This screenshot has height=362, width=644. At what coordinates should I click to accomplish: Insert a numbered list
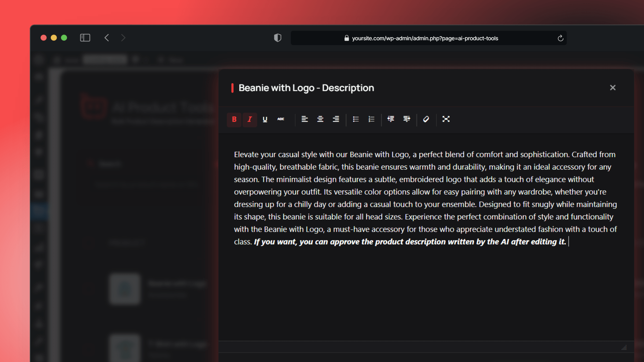click(371, 119)
